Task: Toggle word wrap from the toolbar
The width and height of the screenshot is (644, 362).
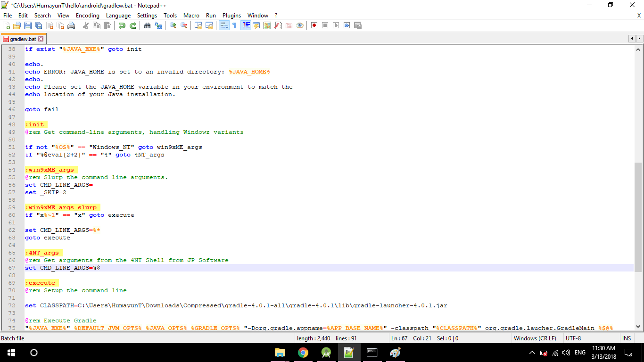Action: point(224,25)
